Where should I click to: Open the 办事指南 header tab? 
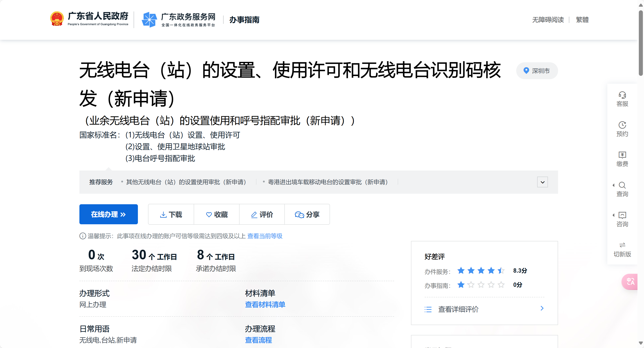(244, 20)
